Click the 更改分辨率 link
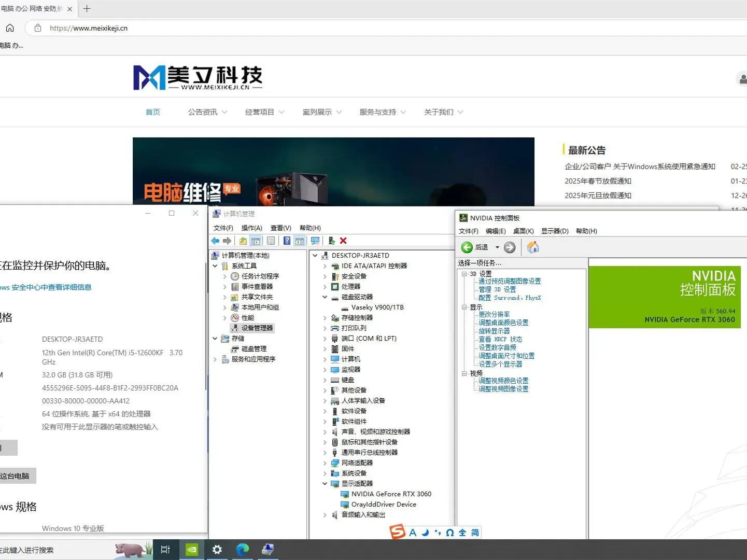Screen dimensions: 747x560 click(x=494, y=314)
